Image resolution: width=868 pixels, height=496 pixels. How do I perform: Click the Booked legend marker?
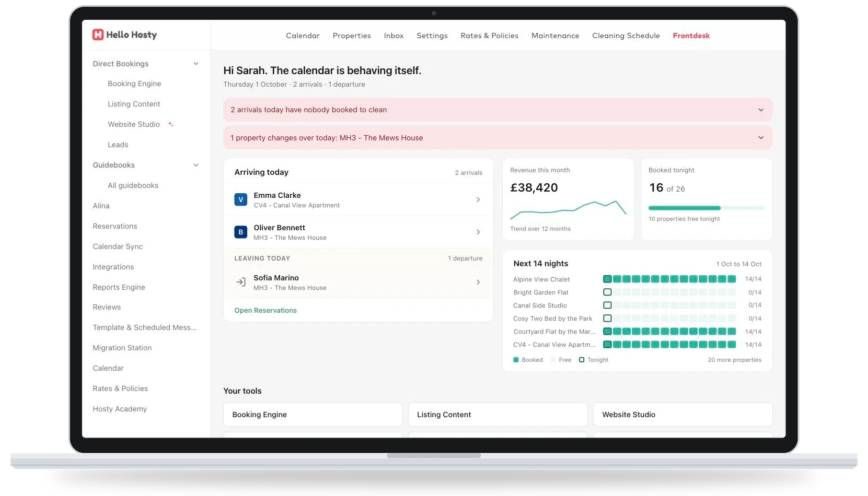click(x=516, y=360)
